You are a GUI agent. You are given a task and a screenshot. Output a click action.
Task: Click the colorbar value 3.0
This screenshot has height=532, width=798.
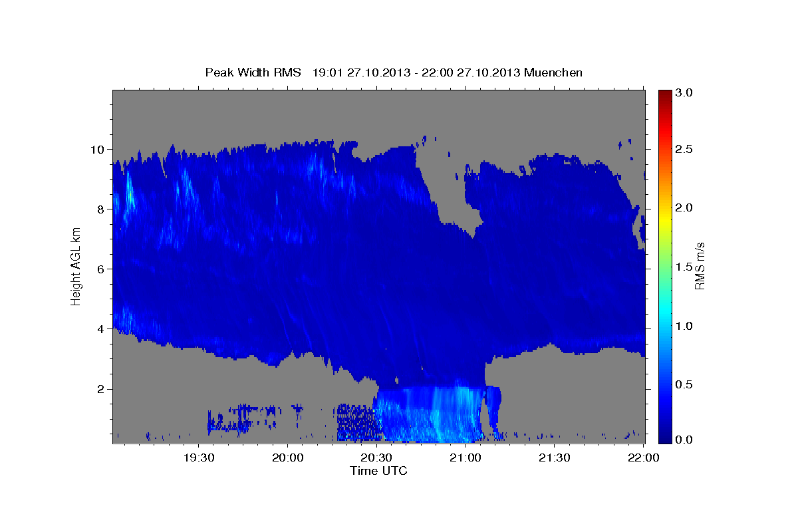click(x=684, y=92)
